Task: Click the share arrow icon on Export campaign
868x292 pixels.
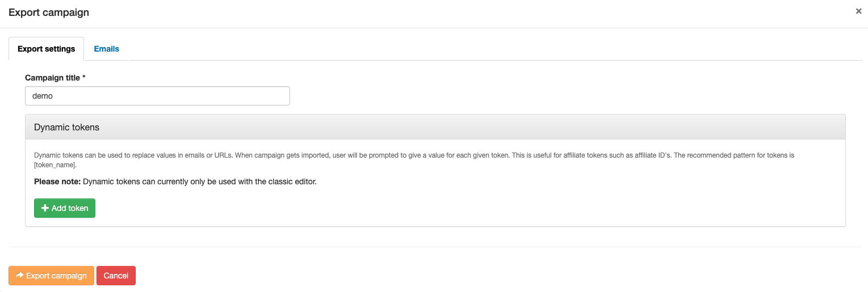Action: (x=19, y=276)
